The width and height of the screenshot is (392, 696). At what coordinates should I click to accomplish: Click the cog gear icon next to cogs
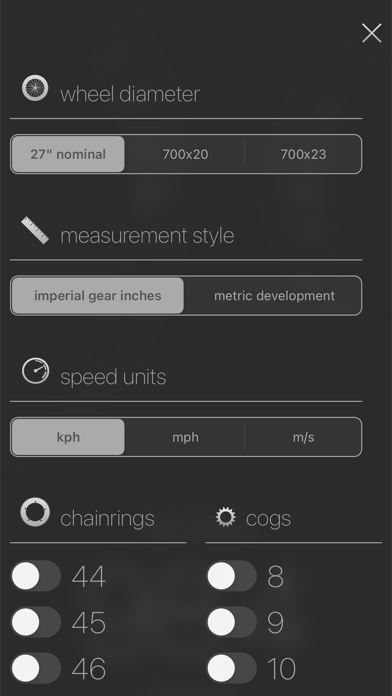[226, 517]
